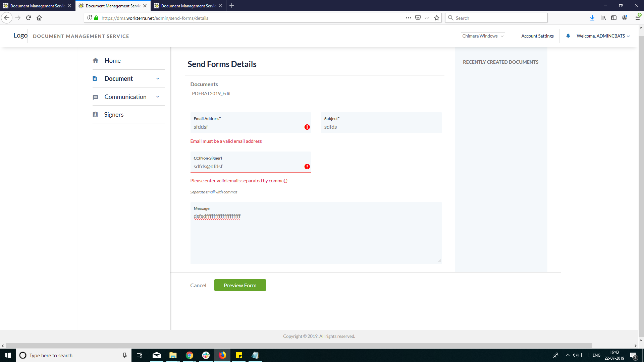Screen dimensions: 644x362
Task: Open Firefox downloads arrow icon
Action: coord(592,18)
